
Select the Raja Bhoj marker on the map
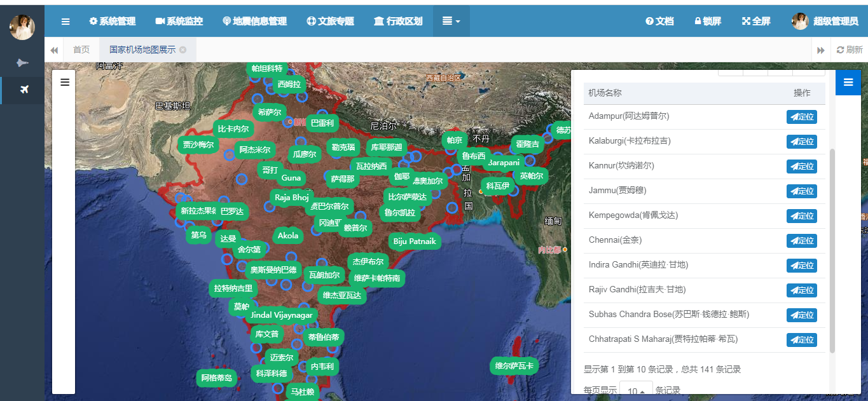(291, 198)
